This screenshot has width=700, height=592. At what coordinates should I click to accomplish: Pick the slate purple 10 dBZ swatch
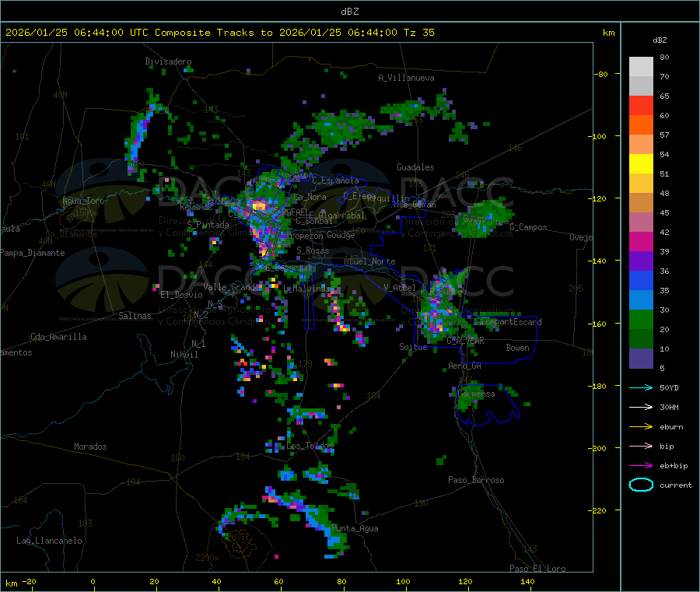pyautogui.click(x=641, y=359)
